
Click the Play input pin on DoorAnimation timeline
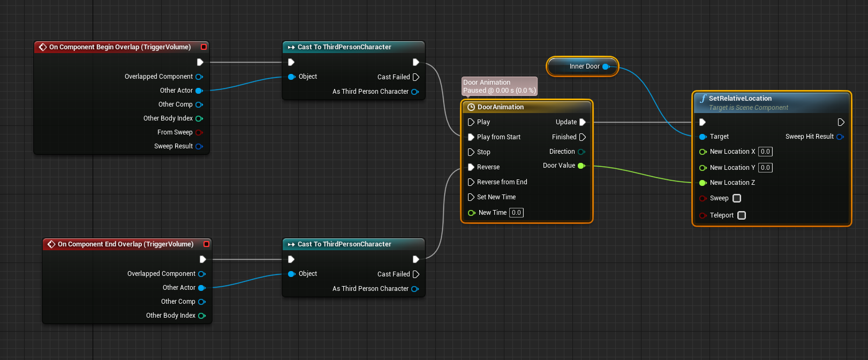point(471,122)
